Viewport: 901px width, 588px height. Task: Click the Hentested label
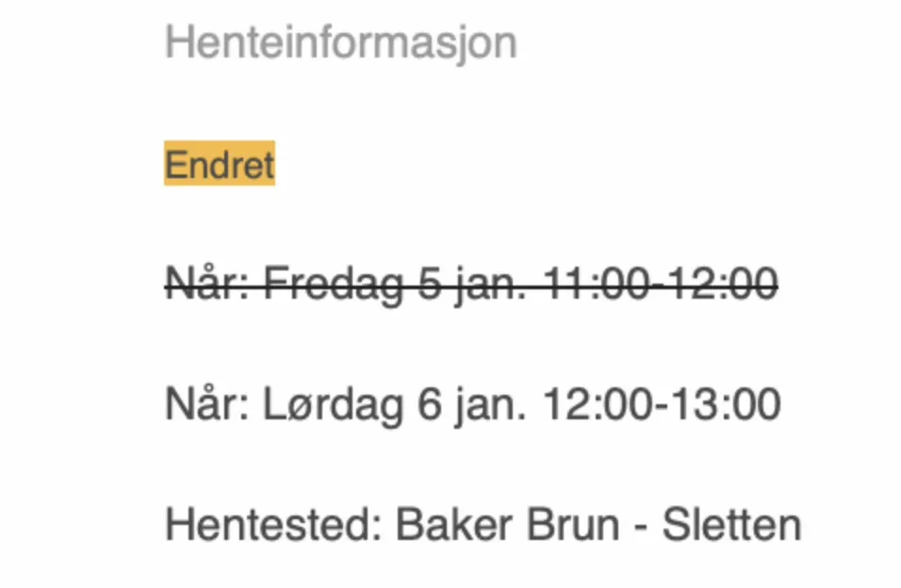click(273, 525)
